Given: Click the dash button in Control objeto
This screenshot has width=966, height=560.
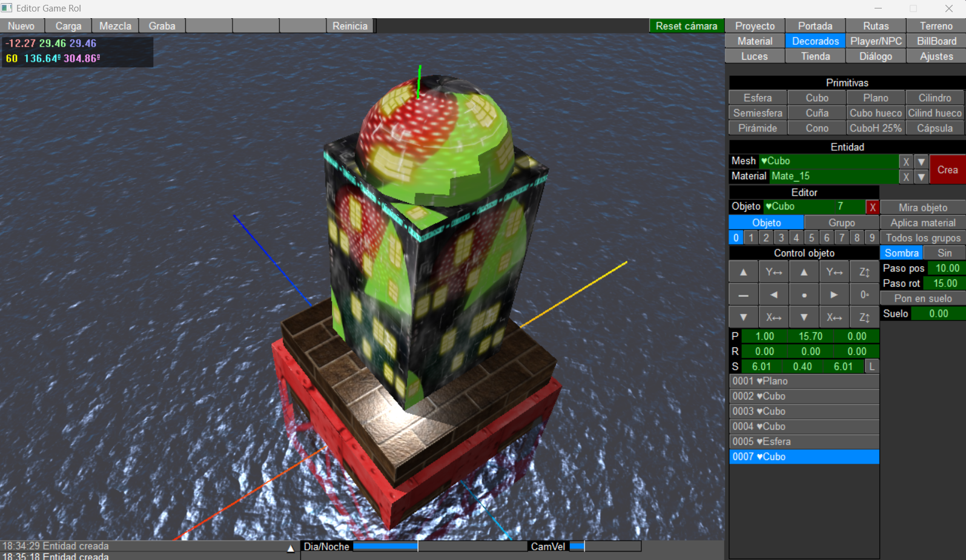Looking at the screenshot, I should coord(743,295).
